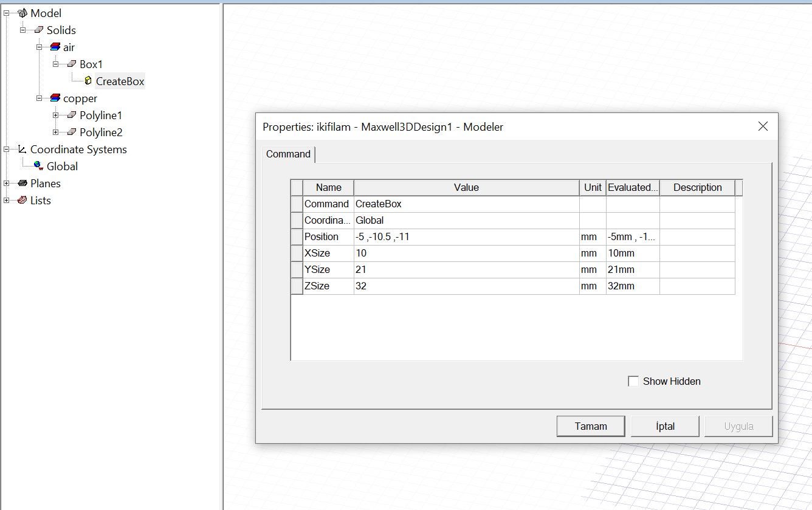Select the Command tab
Screen dimensions: 812x510
point(288,154)
